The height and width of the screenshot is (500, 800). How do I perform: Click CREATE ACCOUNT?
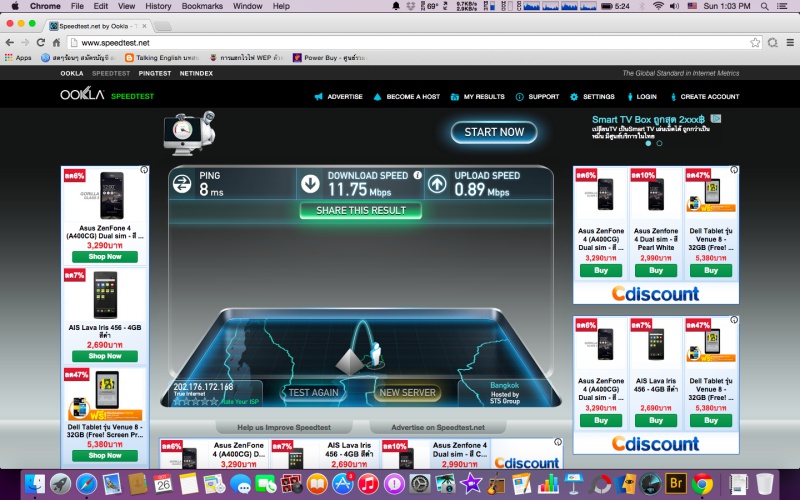pos(705,96)
